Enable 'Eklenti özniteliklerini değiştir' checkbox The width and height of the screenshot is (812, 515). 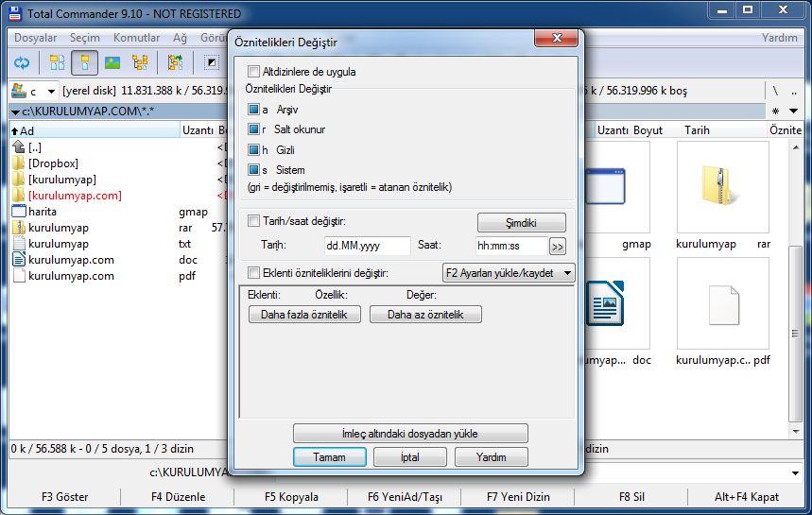tap(253, 273)
